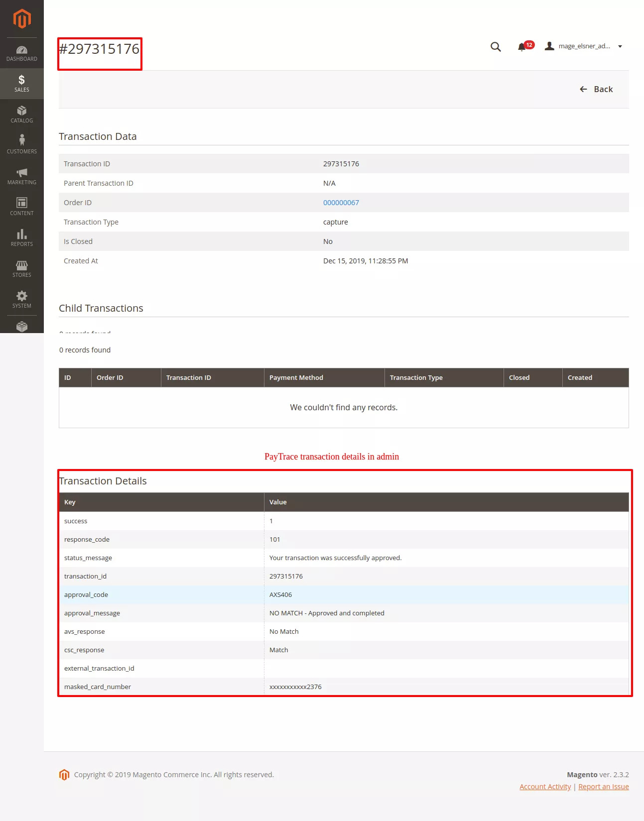Open the System sidebar menu

(x=22, y=299)
